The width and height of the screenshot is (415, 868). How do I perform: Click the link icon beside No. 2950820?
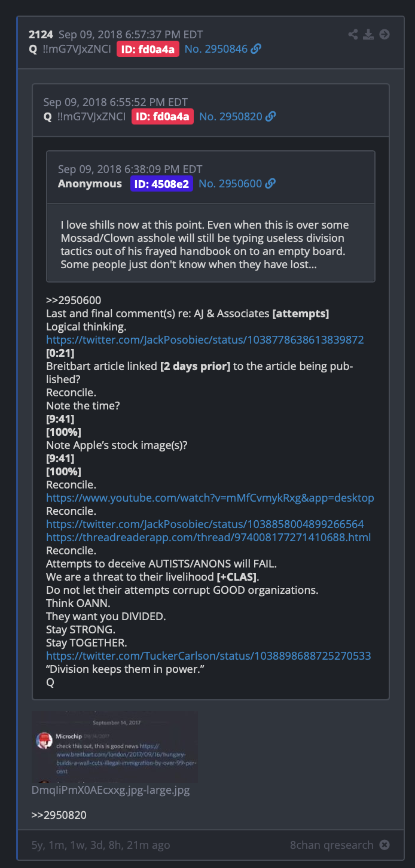click(271, 117)
